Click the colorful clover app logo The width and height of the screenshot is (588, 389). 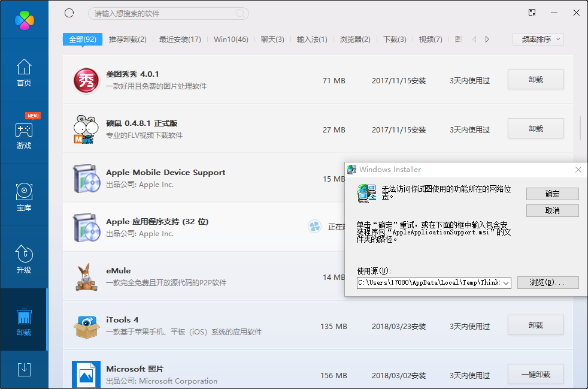(25, 20)
